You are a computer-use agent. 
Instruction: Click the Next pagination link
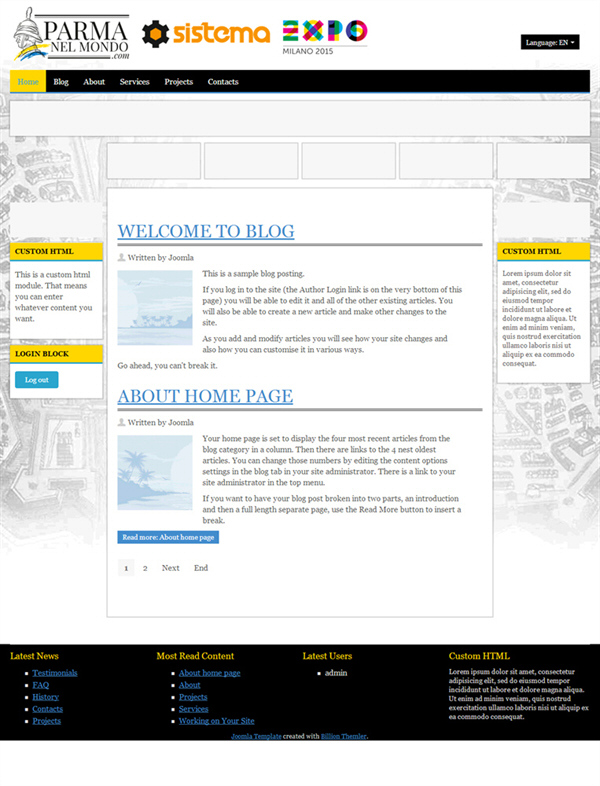[171, 568]
